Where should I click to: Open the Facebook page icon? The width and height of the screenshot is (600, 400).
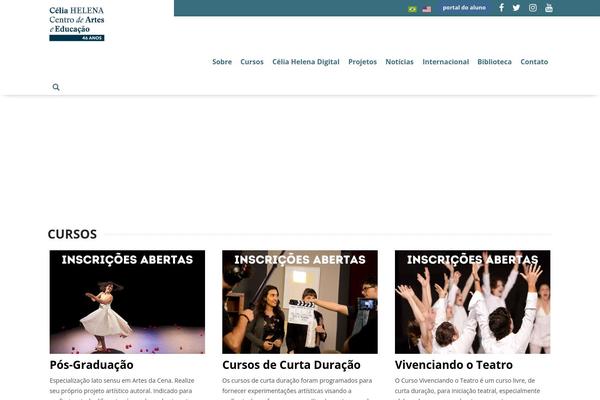(x=501, y=8)
